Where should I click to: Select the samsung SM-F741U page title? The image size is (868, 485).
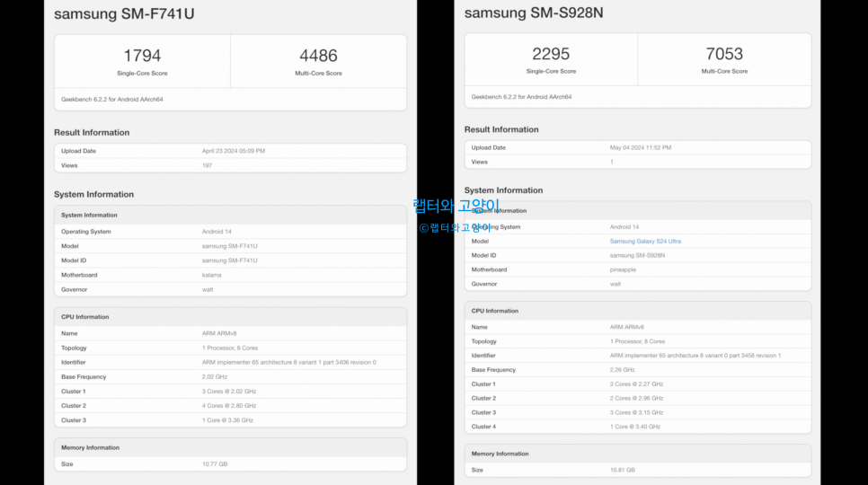(x=124, y=13)
